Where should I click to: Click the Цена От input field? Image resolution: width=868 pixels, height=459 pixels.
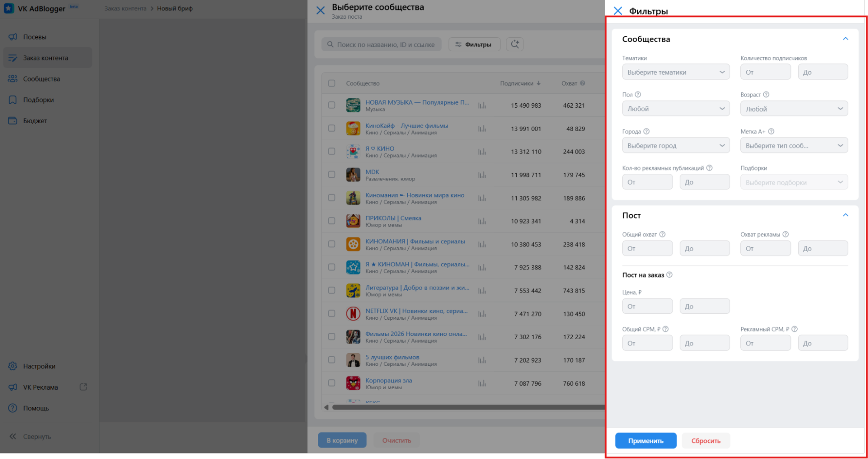pos(647,306)
